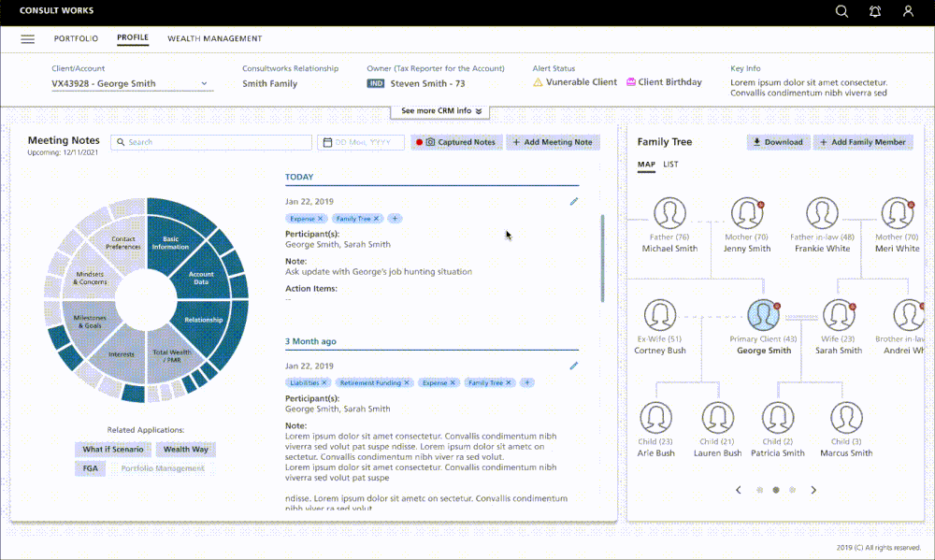Select George Smith primary client avatar
The image size is (935, 560).
coord(763,315)
